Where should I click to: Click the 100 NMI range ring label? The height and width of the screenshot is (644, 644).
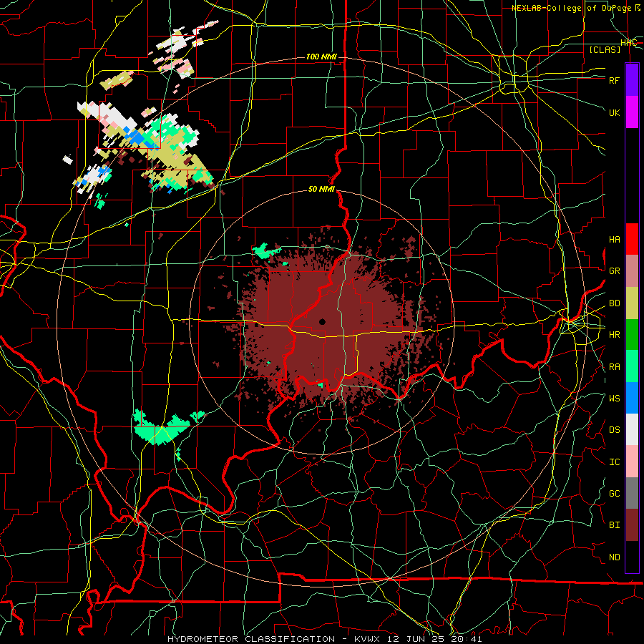[x=321, y=57]
